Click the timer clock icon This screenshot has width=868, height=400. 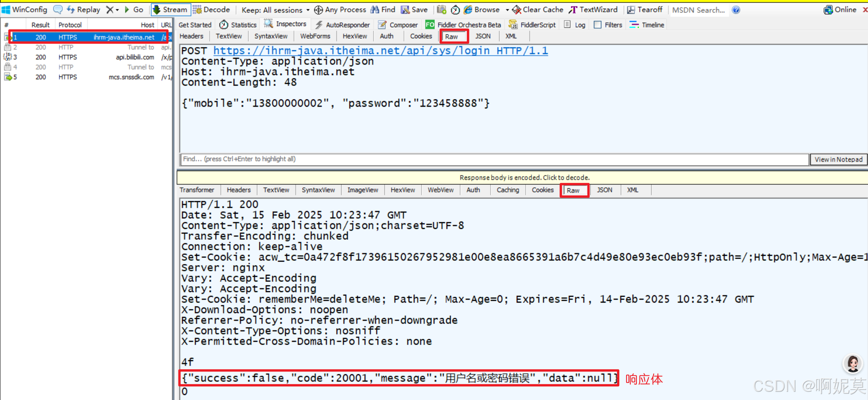coord(455,10)
